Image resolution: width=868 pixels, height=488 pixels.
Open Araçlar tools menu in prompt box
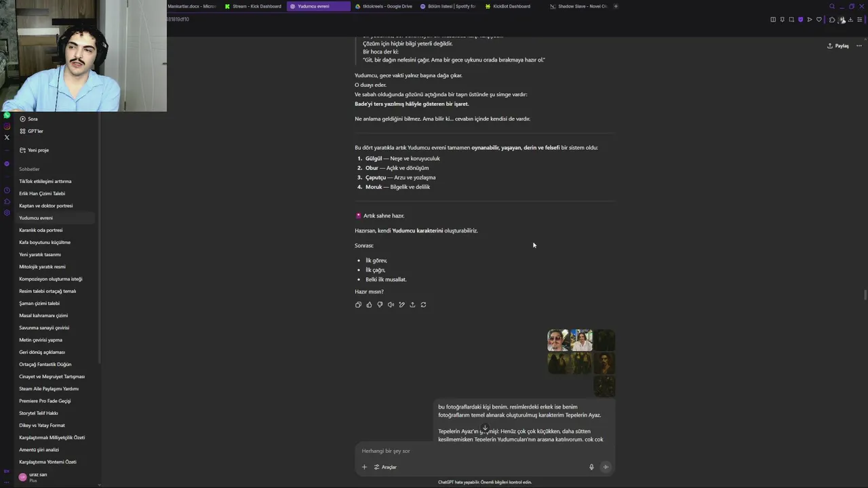click(385, 467)
